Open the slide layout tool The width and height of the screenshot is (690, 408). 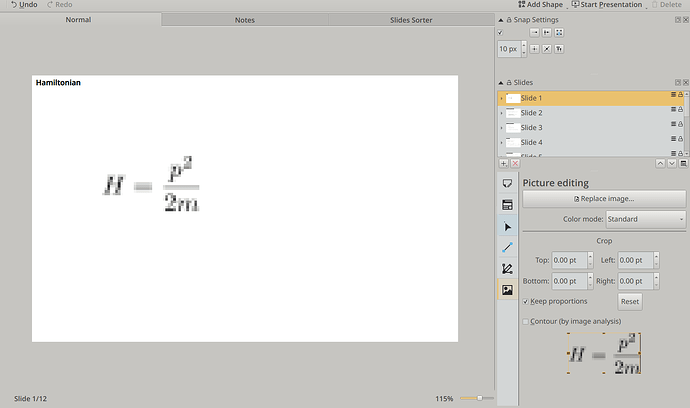pos(507,205)
